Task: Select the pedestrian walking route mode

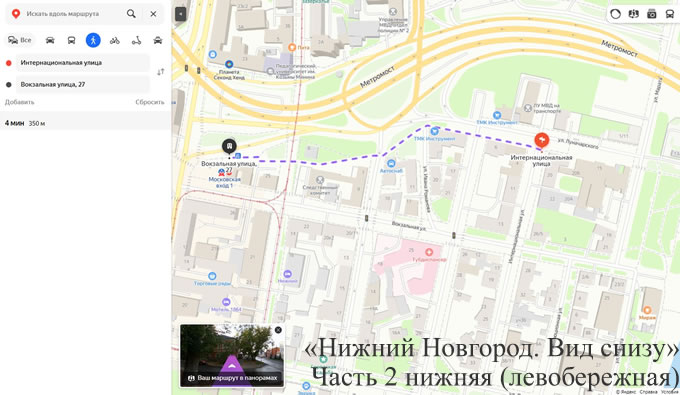Action: 93,40
